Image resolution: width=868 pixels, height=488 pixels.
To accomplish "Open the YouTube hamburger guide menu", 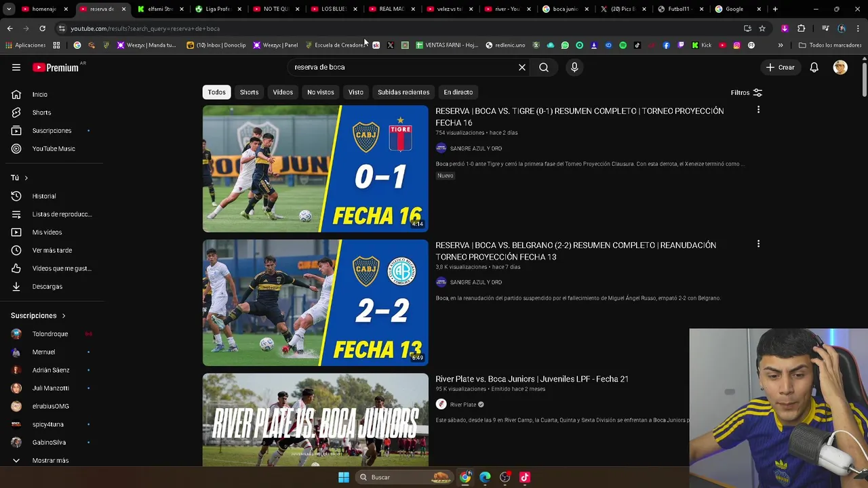I will [16, 67].
